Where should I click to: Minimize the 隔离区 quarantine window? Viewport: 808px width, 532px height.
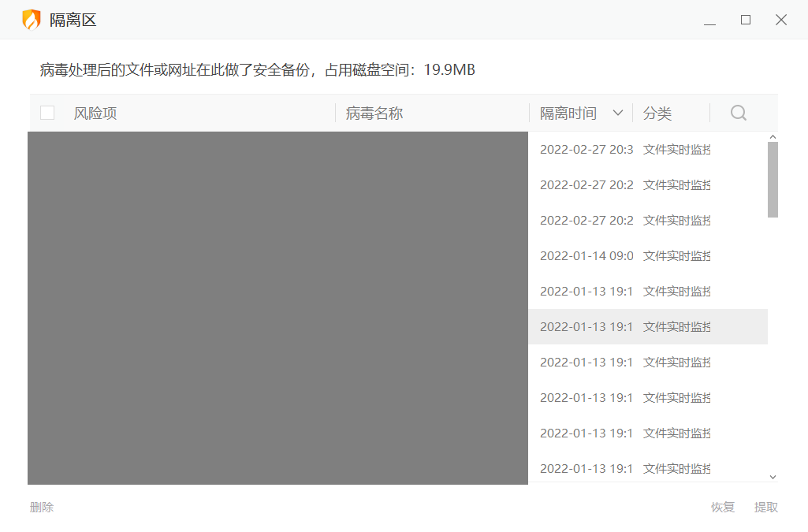709,20
